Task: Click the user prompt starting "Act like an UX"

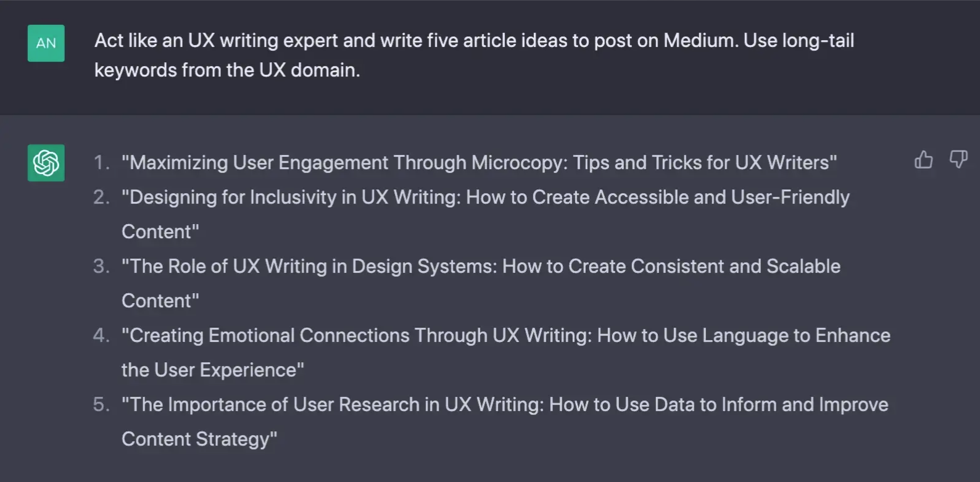Action: 473,41
